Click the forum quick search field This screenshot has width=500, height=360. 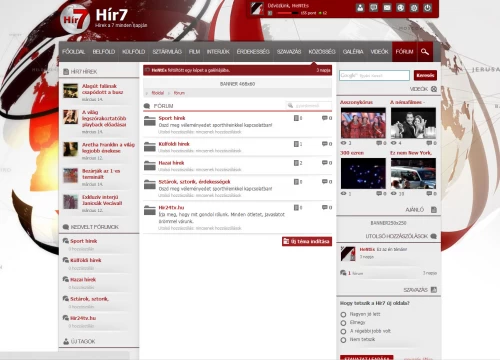tap(309, 105)
